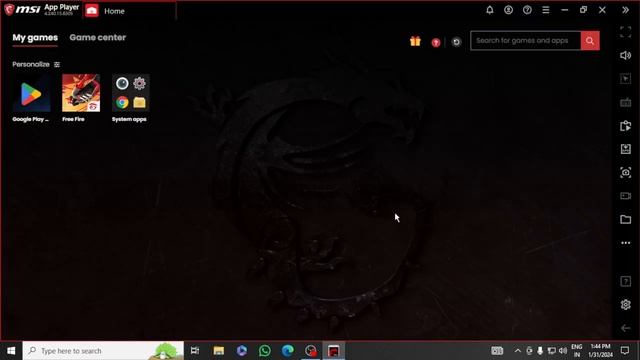The image size is (640, 360).
Task: Open the Windows Start menu
Action: click(11, 351)
